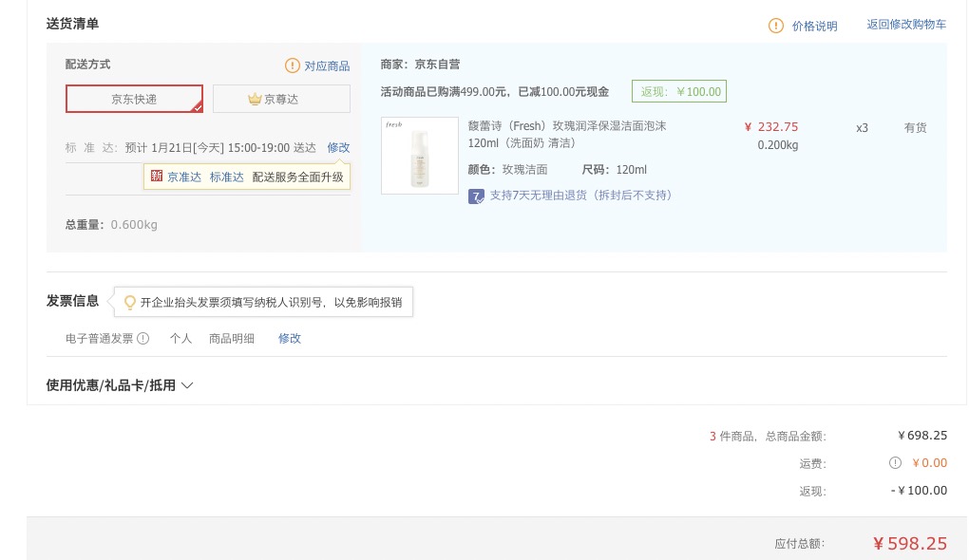Open the 价格说明 link

click(x=814, y=26)
